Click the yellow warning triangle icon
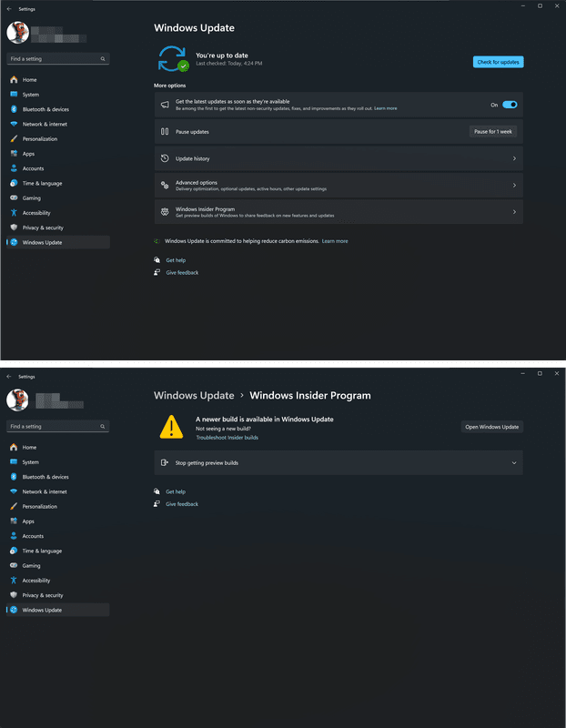The image size is (566, 728). (171, 427)
